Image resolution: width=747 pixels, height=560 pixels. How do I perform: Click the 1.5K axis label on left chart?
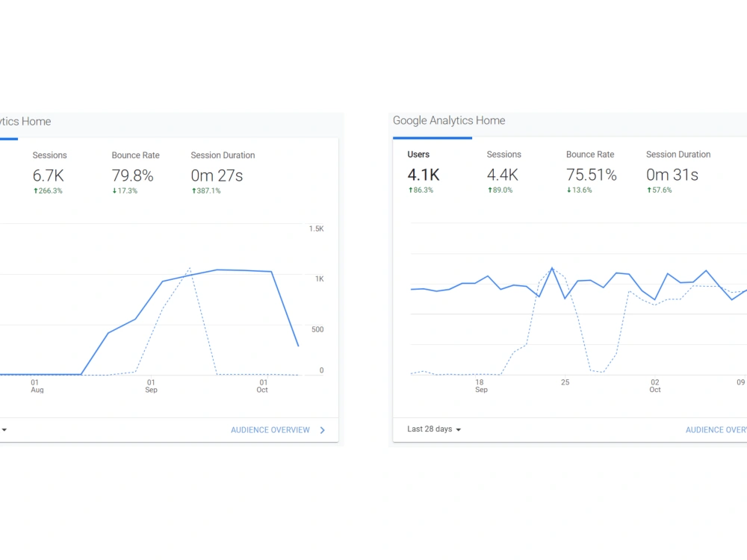coord(316,228)
